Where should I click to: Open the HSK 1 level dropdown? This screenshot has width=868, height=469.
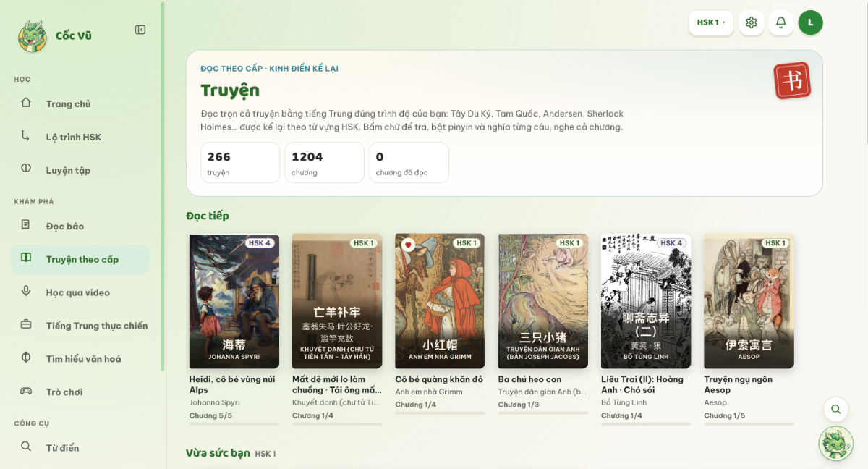tap(711, 22)
